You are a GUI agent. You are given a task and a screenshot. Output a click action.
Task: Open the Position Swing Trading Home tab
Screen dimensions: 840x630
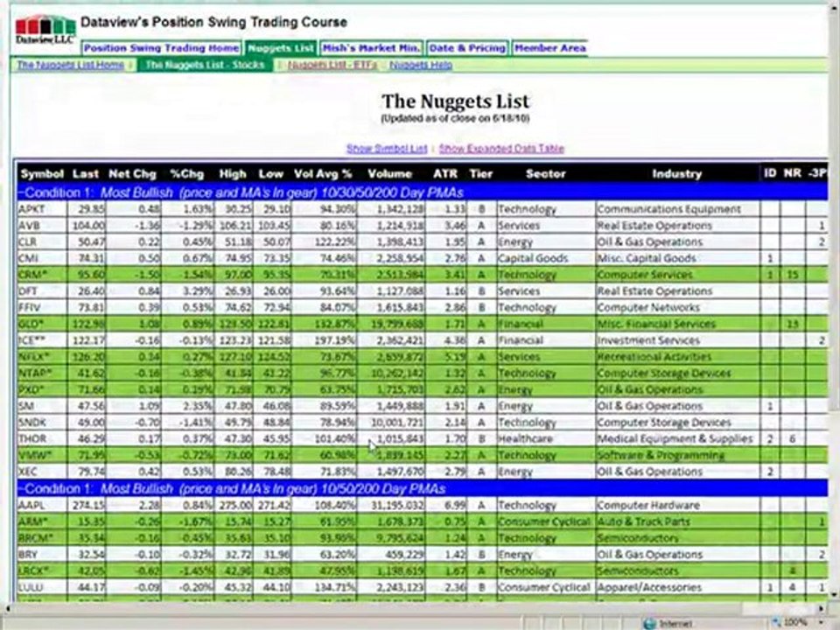[x=161, y=48]
